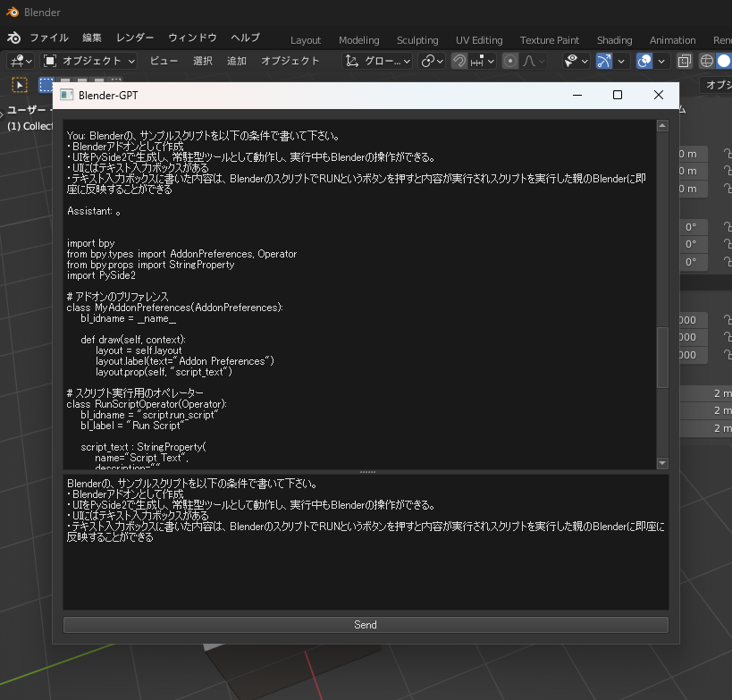Image resolution: width=732 pixels, height=700 pixels.
Task: Click the 'Assistant:' label in chat log
Action: [x=89, y=211]
